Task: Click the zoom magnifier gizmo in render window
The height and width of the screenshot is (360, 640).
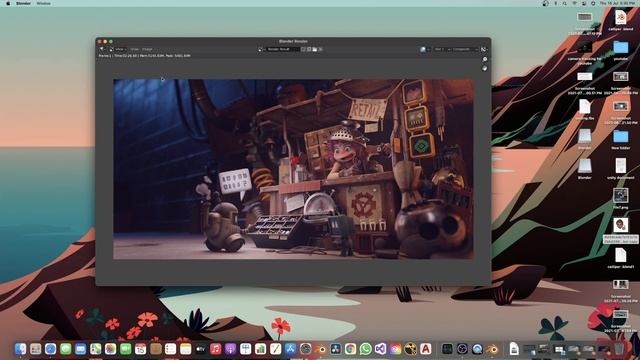Action: 484,60
